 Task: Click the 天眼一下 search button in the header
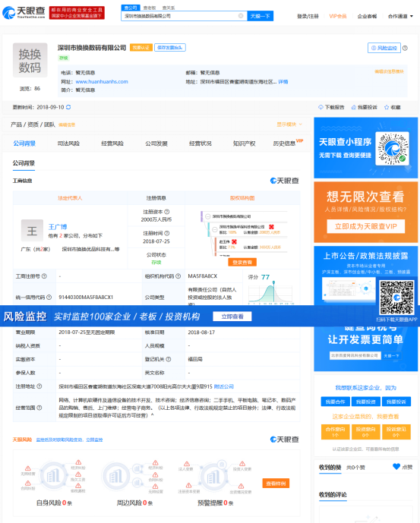pyautogui.click(x=260, y=16)
